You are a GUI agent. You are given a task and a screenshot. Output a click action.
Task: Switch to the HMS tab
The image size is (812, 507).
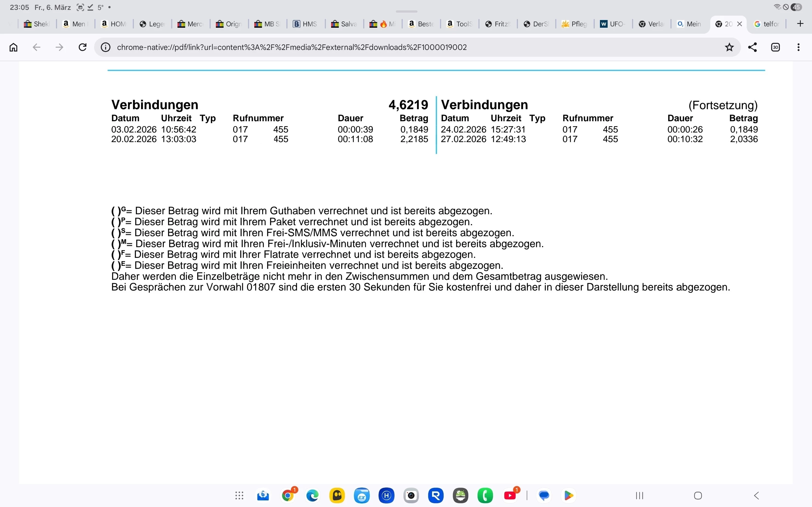point(305,24)
